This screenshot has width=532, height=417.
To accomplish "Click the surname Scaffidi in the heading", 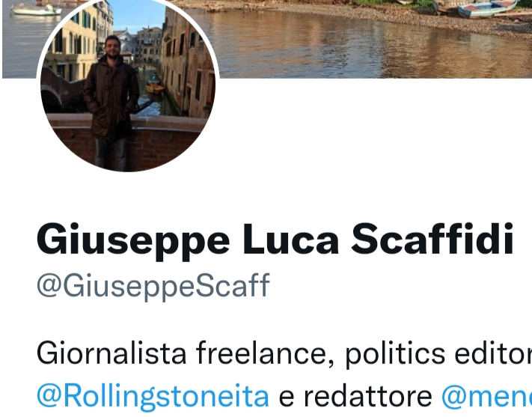I will pyautogui.click(x=432, y=239).
